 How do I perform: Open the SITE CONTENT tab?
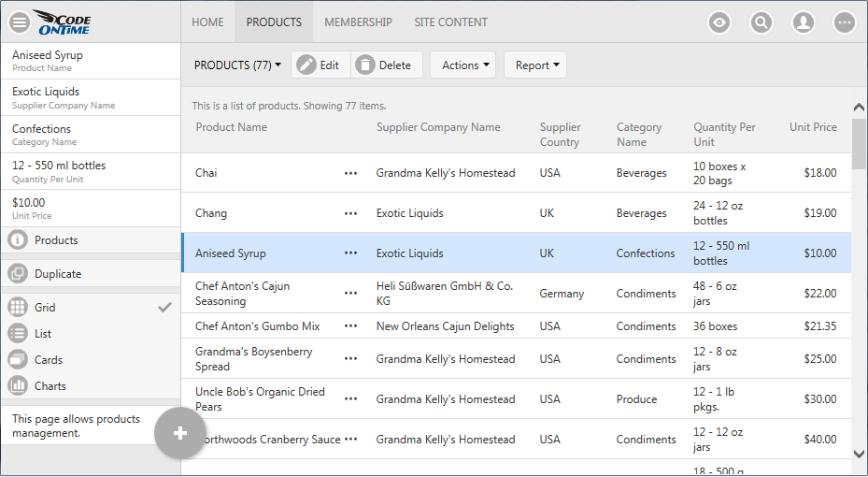pyautogui.click(x=451, y=22)
